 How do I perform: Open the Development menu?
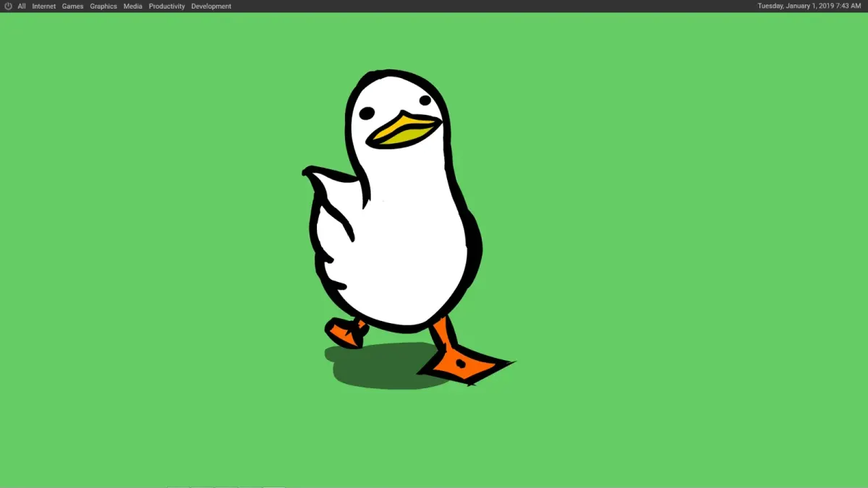pos(211,6)
